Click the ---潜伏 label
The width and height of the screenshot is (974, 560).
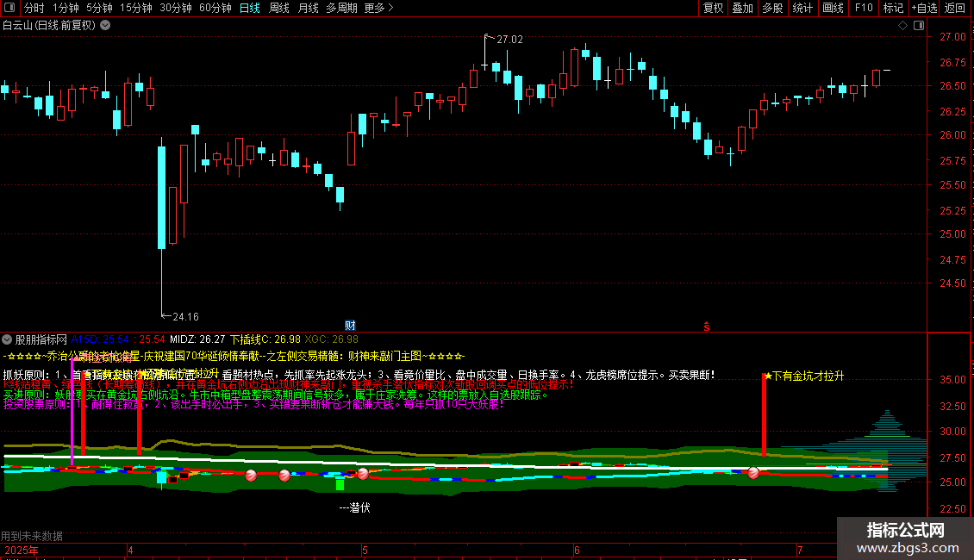(x=354, y=507)
